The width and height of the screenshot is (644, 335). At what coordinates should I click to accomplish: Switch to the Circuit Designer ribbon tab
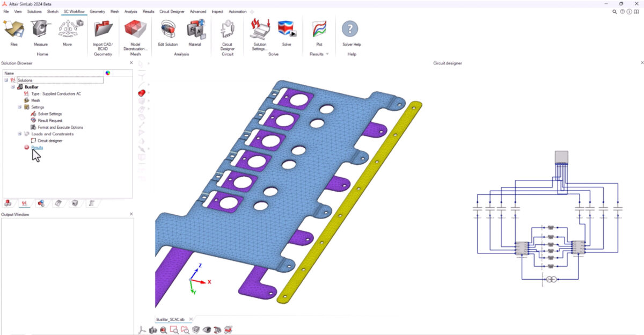point(172,11)
